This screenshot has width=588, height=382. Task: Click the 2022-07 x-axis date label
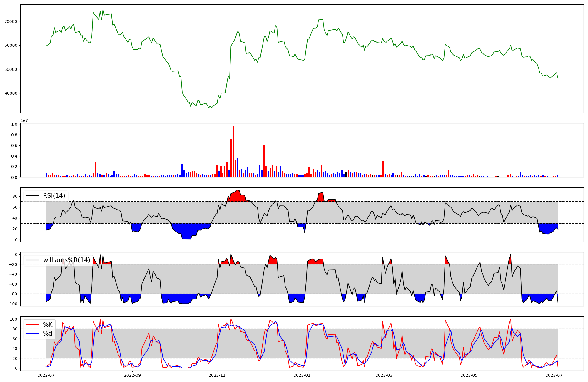[46, 375]
